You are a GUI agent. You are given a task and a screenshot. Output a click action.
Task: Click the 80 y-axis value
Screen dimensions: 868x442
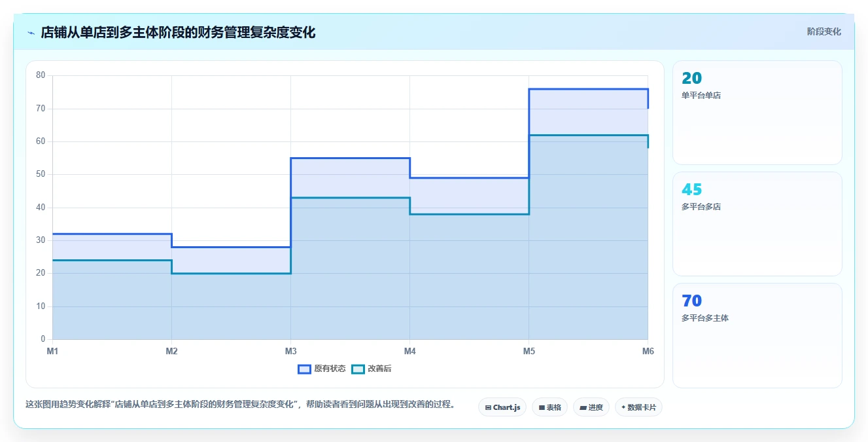(41, 75)
